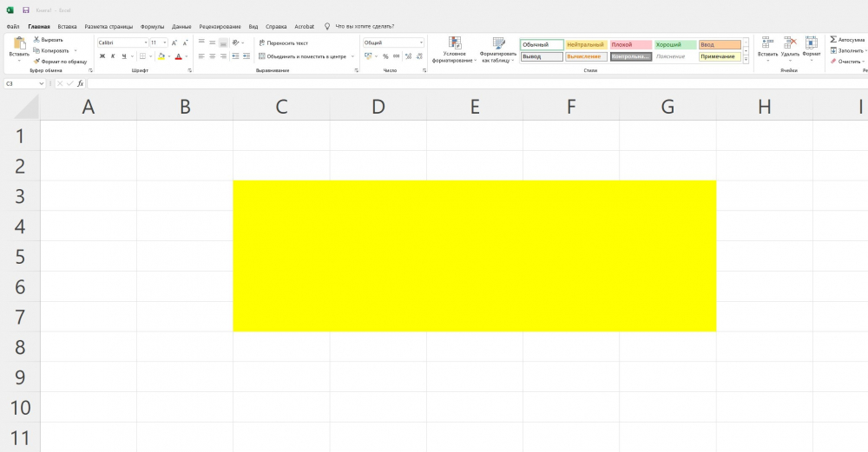Click the Format Painter (Формат по образцу) brush
Image resolution: width=868 pixels, height=452 pixels.
(36, 61)
